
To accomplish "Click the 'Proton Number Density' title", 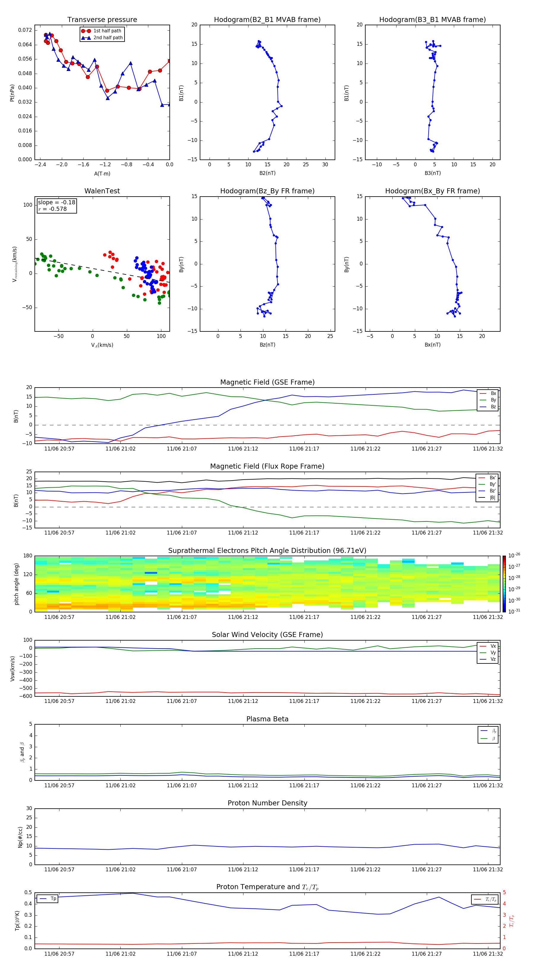I will click(x=267, y=804).
